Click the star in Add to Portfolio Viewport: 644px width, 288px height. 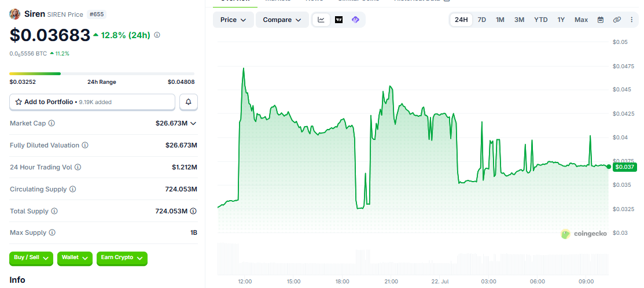19,102
